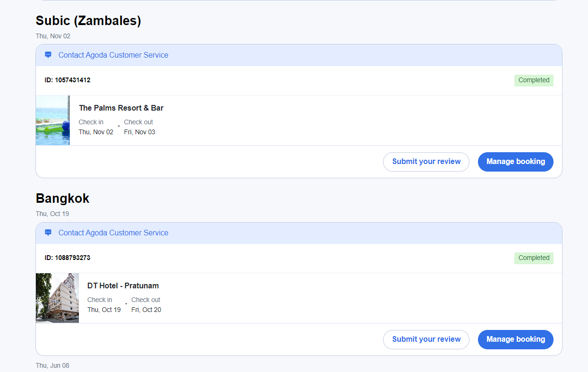Click chat icon in Bangkok booking header
The height and width of the screenshot is (372, 588).
48,233
